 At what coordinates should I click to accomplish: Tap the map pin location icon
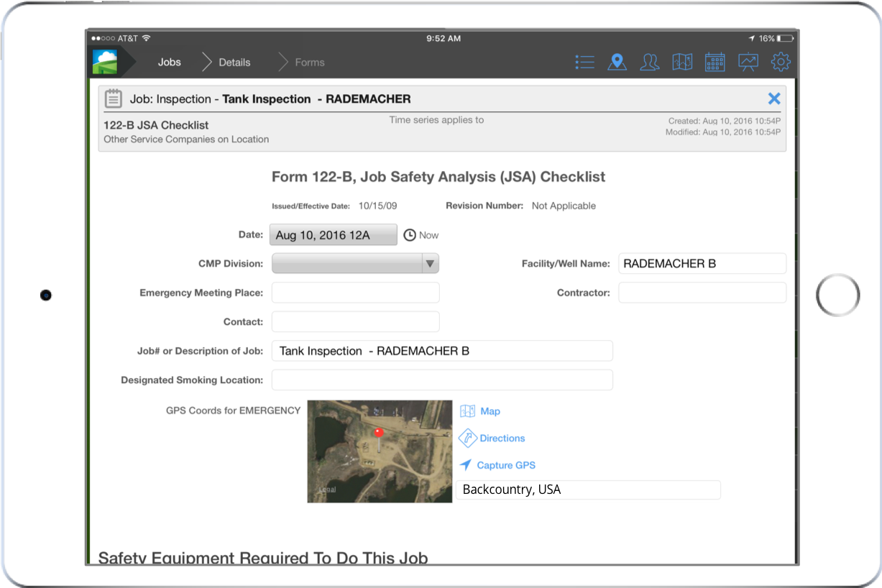[x=617, y=63]
